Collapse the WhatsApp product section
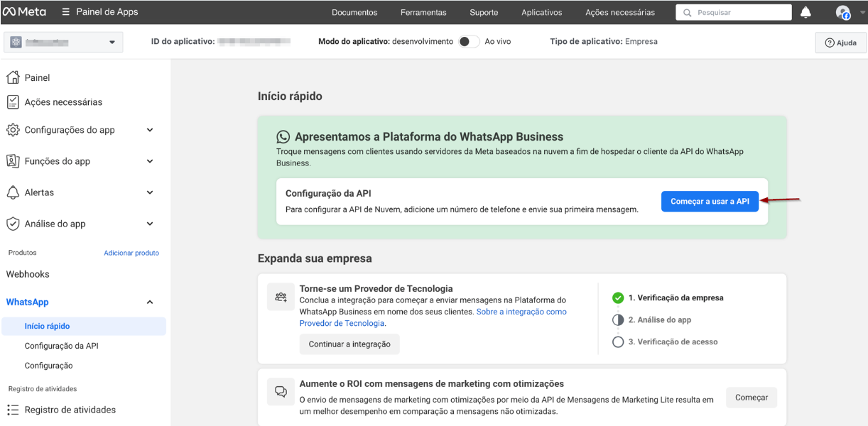This screenshot has height=426, width=868. tap(150, 302)
